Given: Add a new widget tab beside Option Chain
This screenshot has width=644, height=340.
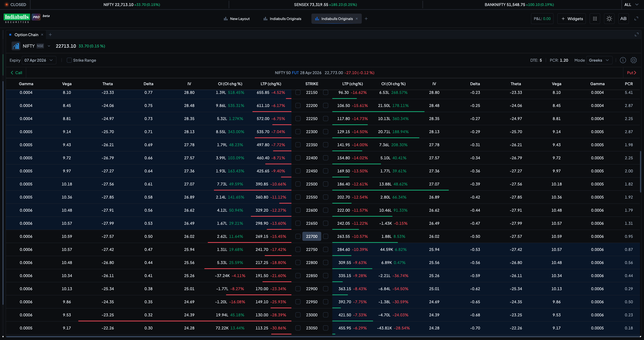Looking at the screenshot, I should click(x=50, y=35).
